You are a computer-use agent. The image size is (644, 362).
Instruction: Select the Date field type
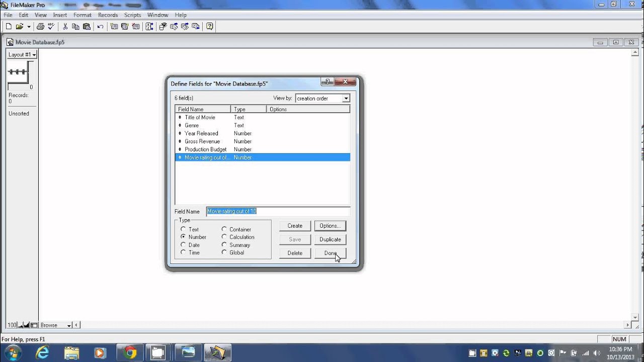coord(190,245)
